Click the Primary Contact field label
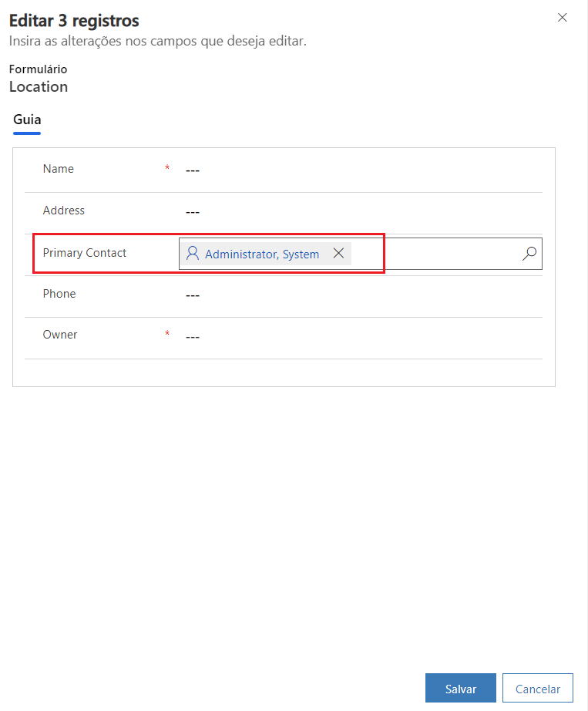Viewport: 588px width, 711px height. tap(85, 253)
